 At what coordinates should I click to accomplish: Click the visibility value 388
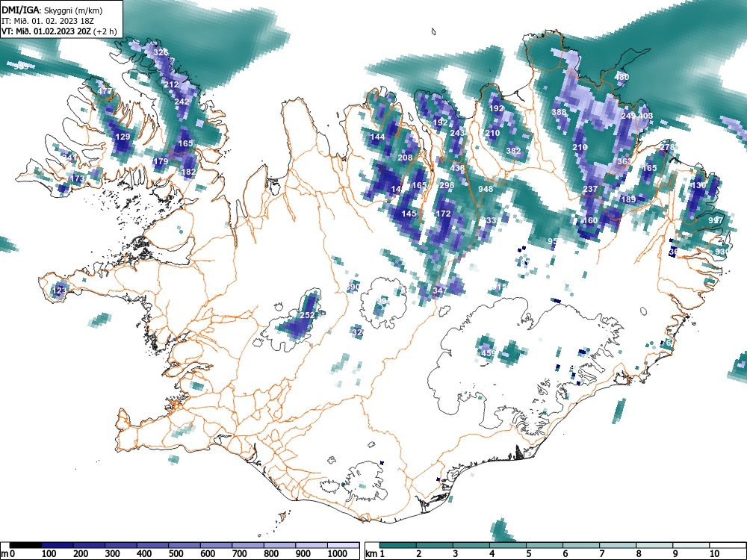tap(559, 113)
